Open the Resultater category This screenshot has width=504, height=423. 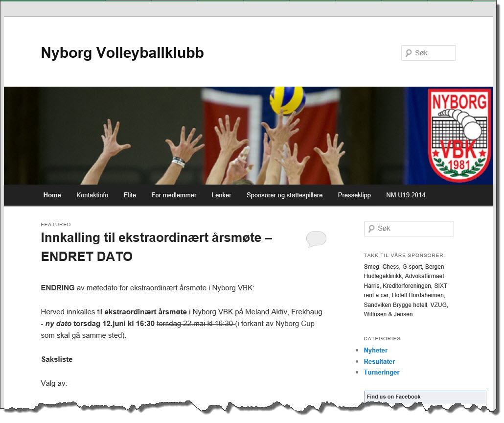(379, 362)
